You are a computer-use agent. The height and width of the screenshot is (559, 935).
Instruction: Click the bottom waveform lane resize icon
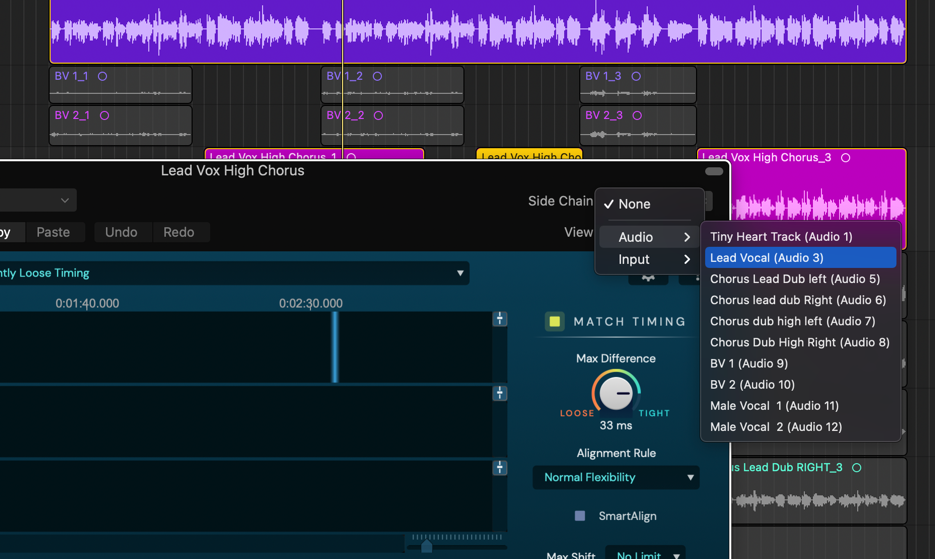pyautogui.click(x=500, y=467)
